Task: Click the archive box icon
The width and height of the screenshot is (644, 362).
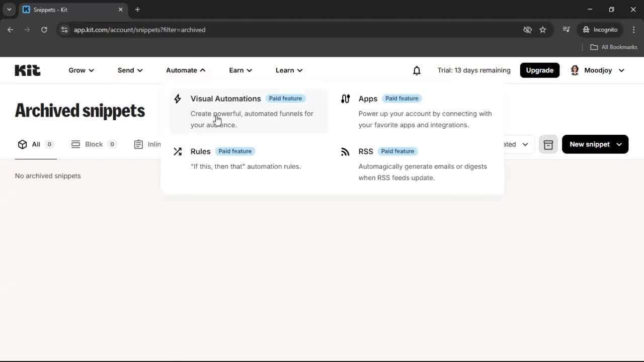Action: click(x=548, y=144)
